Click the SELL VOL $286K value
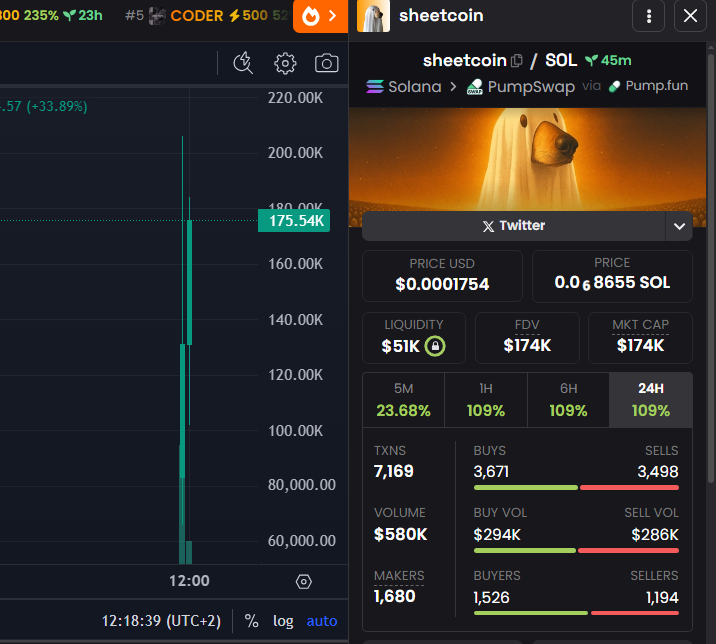716x644 pixels. coord(655,534)
